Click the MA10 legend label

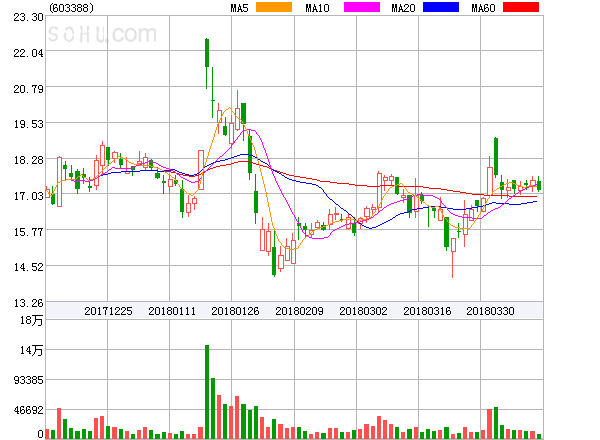click(317, 8)
